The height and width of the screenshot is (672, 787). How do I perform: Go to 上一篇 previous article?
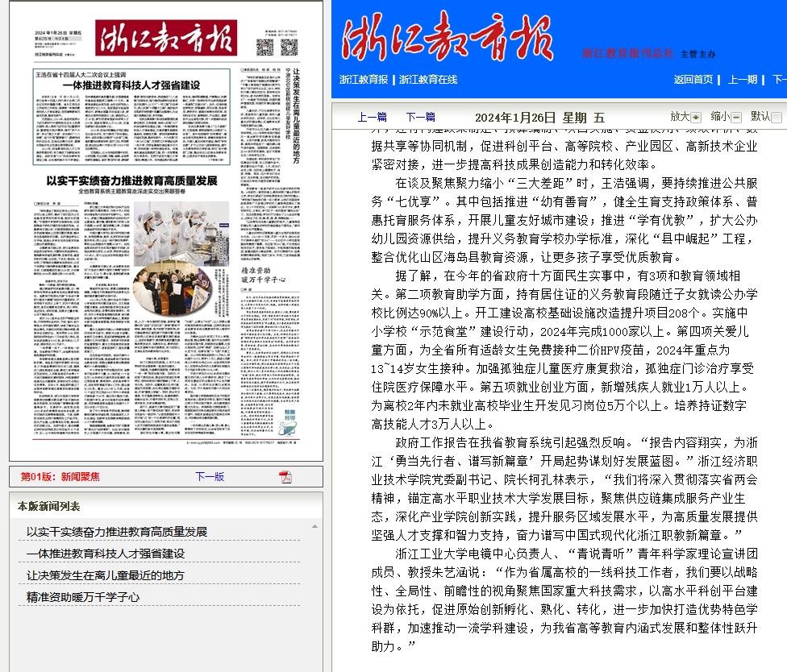(x=372, y=117)
